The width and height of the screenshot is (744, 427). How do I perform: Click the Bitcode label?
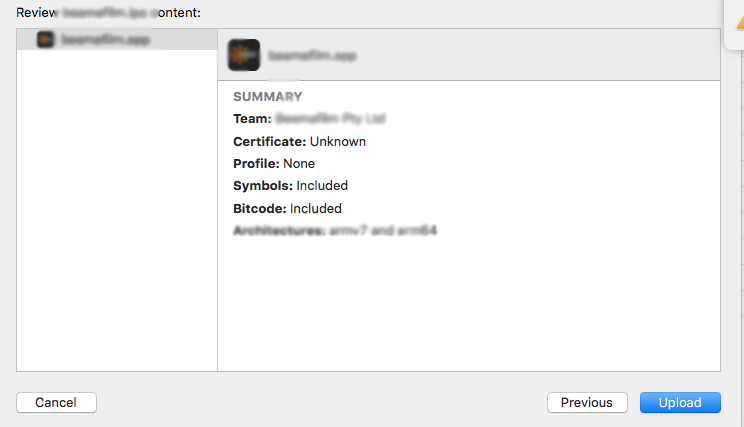tap(259, 208)
